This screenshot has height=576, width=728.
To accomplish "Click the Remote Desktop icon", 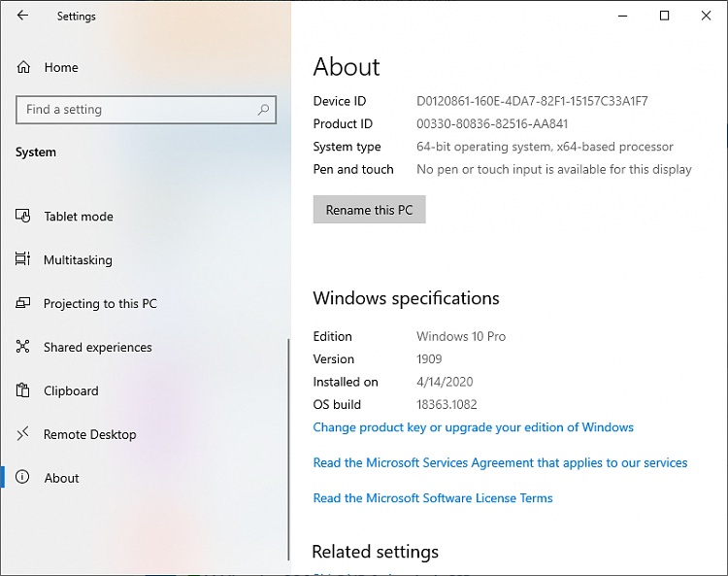I will click(x=22, y=434).
